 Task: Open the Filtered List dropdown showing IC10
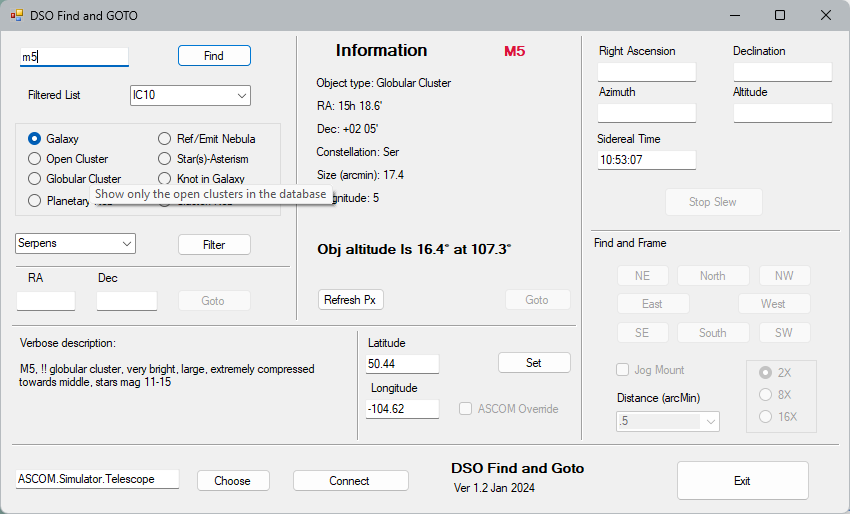pyautogui.click(x=190, y=95)
